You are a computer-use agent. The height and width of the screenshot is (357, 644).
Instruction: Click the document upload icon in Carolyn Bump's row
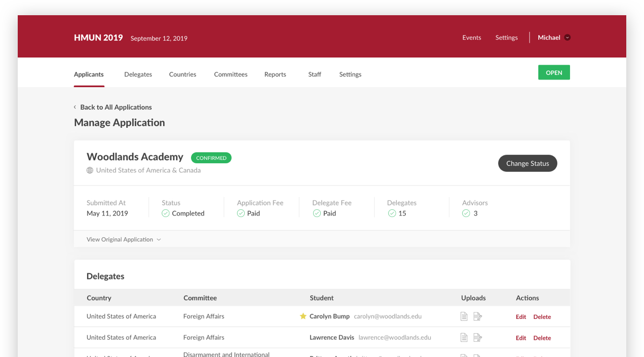pos(464,315)
